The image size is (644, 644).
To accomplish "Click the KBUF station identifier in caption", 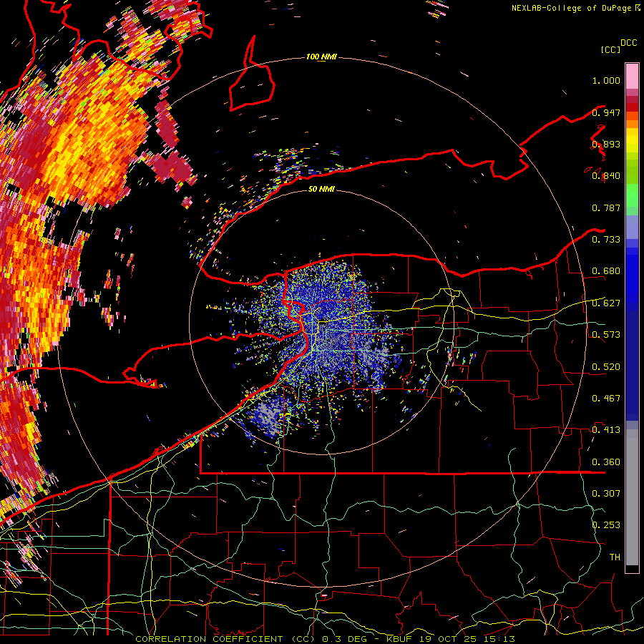I will click(399, 639).
